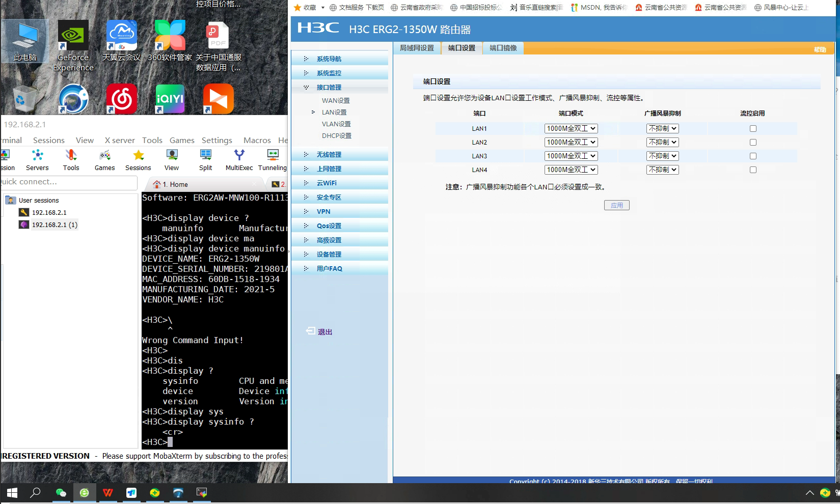840x504 pixels.
Task: Click the 退出 logout link
Action: click(324, 332)
